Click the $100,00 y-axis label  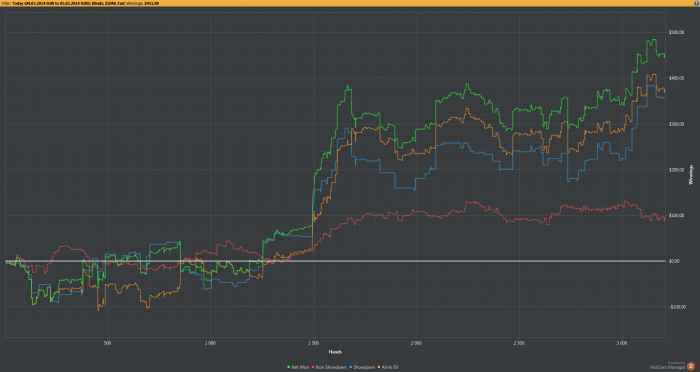(x=676, y=215)
